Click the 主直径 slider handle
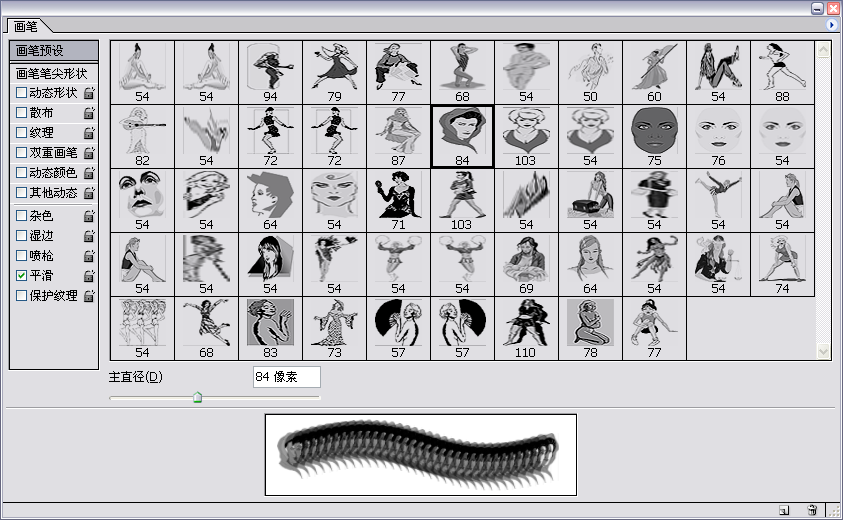This screenshot has width=843, height=520. (x=197, y=397)
